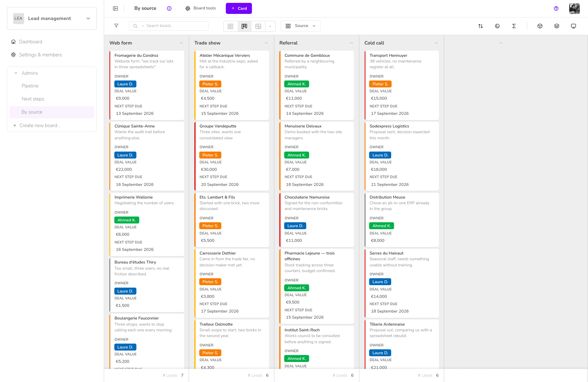Click the monitor display icon
588x382 pixels.
tap(574, 26)
